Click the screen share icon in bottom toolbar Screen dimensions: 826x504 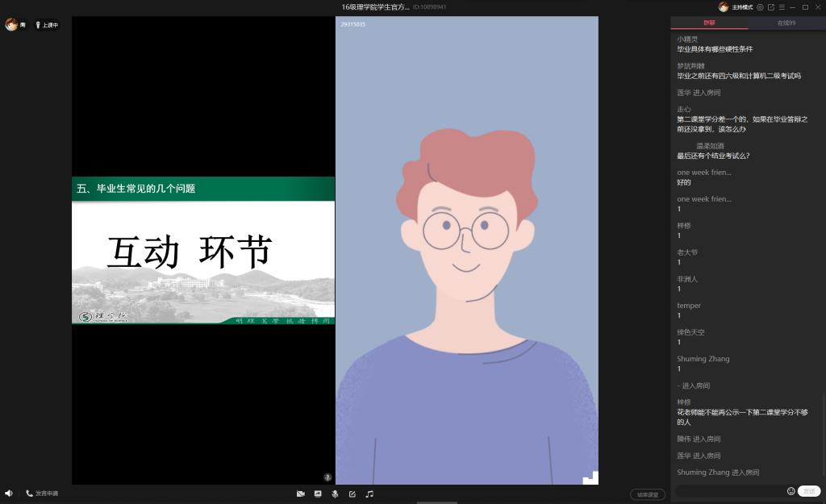[318, 494]
